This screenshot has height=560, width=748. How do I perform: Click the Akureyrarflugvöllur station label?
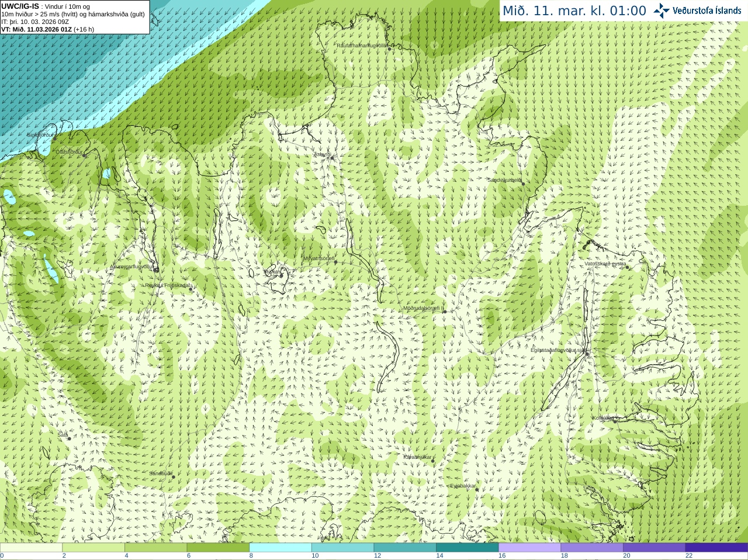131,267
